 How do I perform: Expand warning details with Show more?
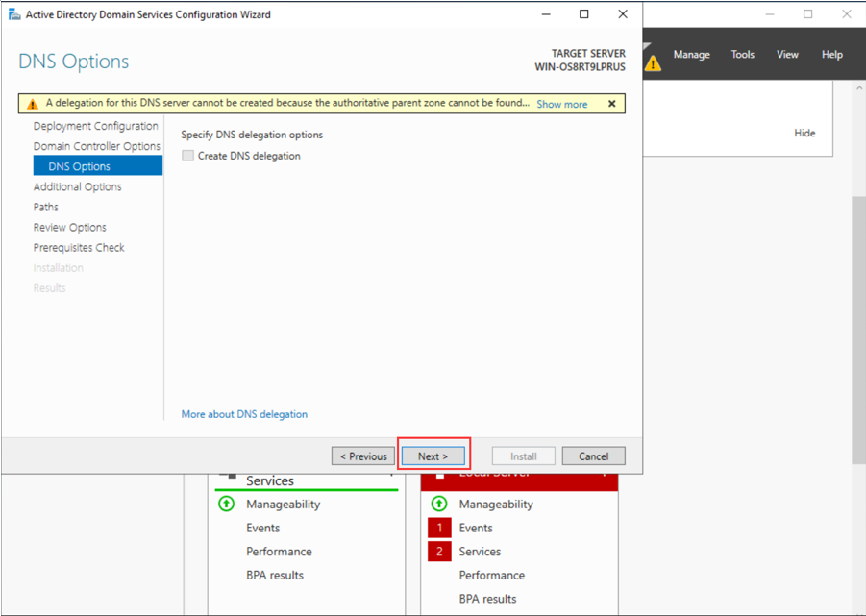[x=561, y=104]
